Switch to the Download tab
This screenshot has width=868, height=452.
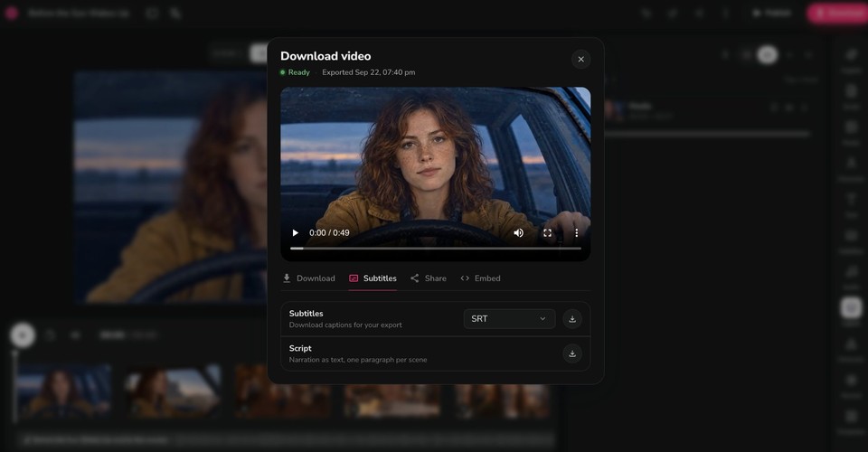coord(309,278)
